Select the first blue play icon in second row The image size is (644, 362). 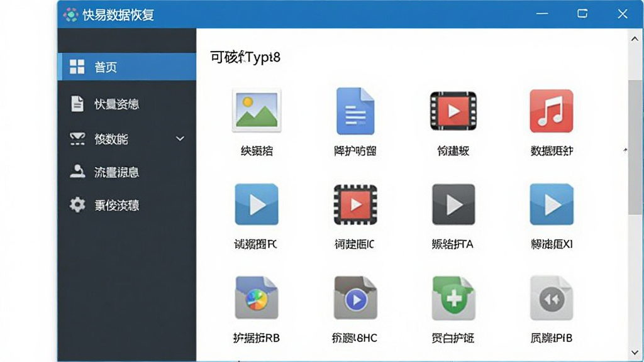[x=257, y=204]
